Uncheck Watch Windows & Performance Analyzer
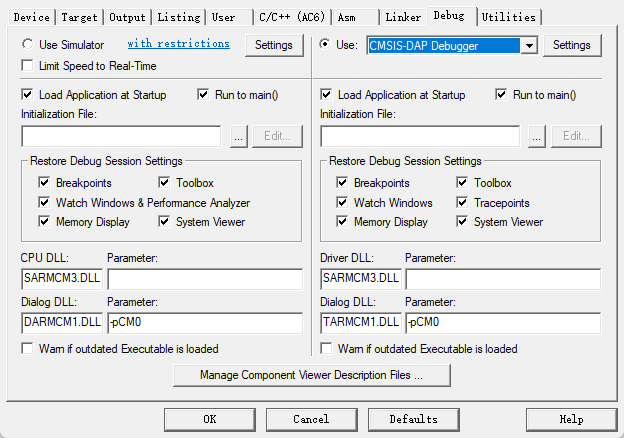Image resolution: width=624 pixels, height=438 pixels. tap(44, 203)
